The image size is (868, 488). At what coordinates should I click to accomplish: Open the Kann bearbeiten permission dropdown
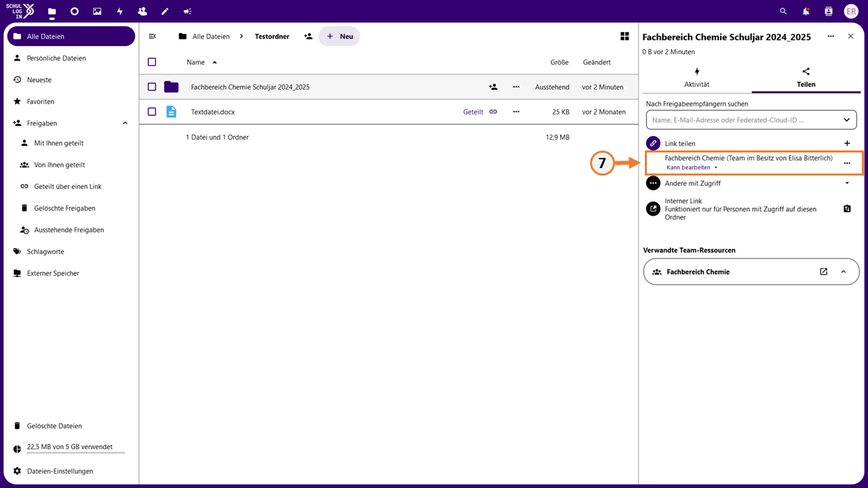[692, 167]
